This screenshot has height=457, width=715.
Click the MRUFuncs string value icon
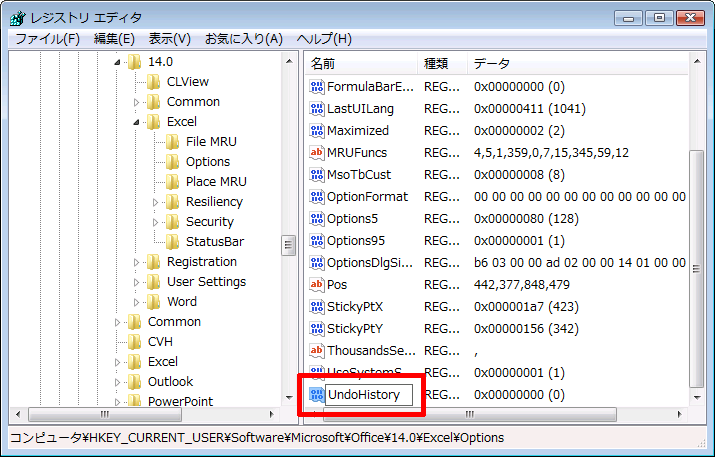click(316, 152)
